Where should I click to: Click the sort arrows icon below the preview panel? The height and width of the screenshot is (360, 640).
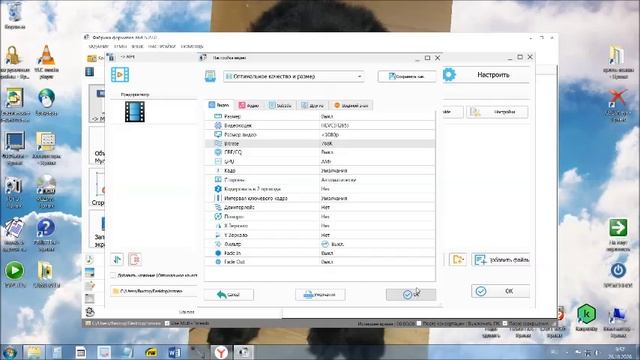tap(117, 259)
